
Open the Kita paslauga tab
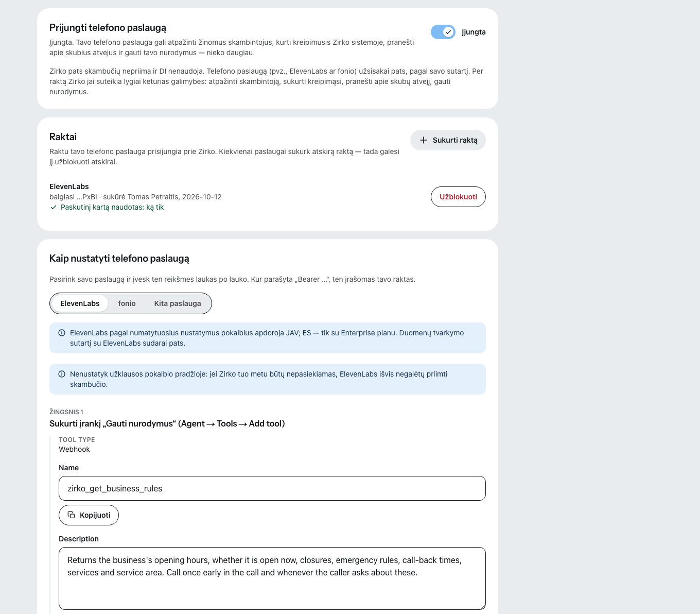pos(178,303)
